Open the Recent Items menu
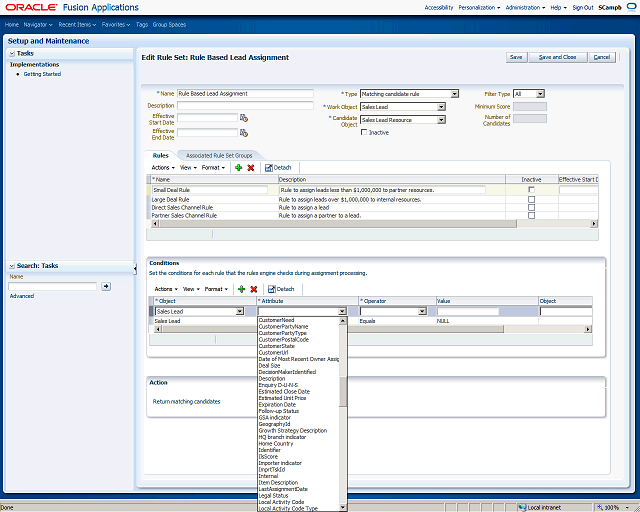The image size is (640, 512). 77,24
